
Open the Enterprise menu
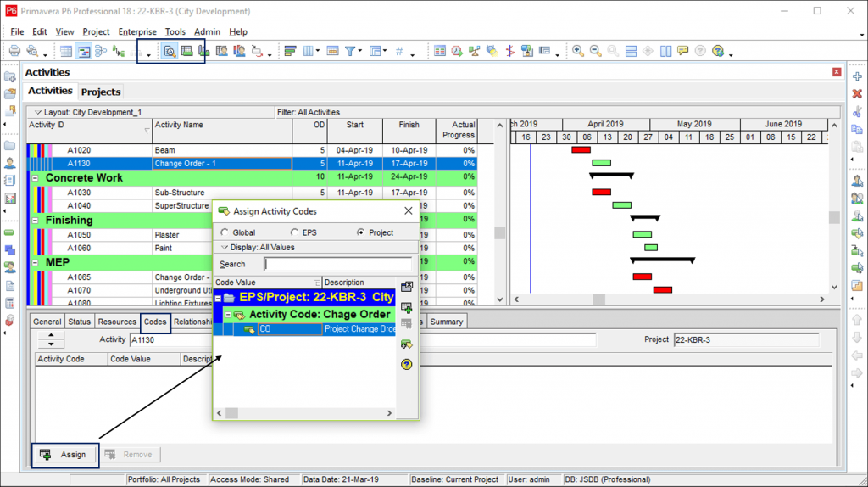[137, 32]
